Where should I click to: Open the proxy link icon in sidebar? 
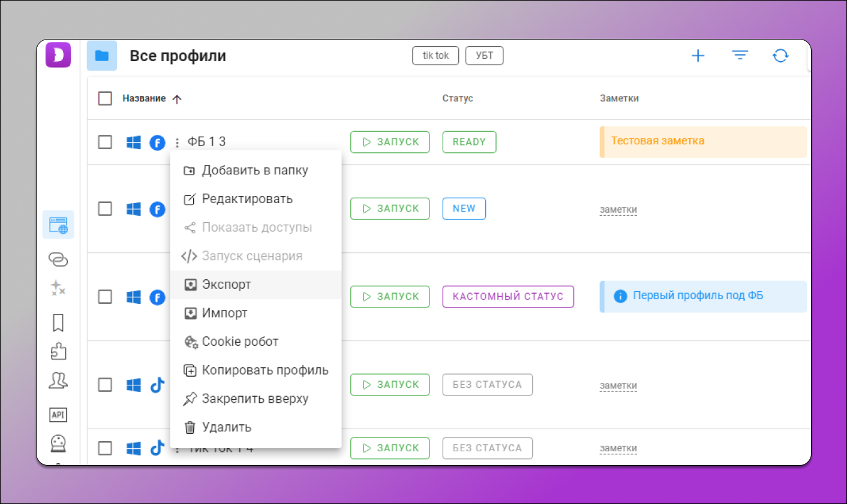58,259
